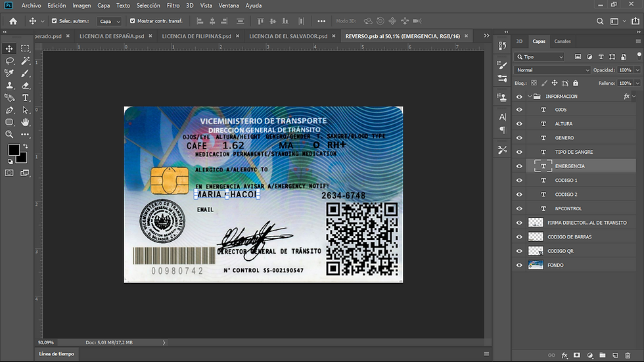Hide the EMERGENCIA layer
Viewport: 644px width, 362px height.
[519, 166]
